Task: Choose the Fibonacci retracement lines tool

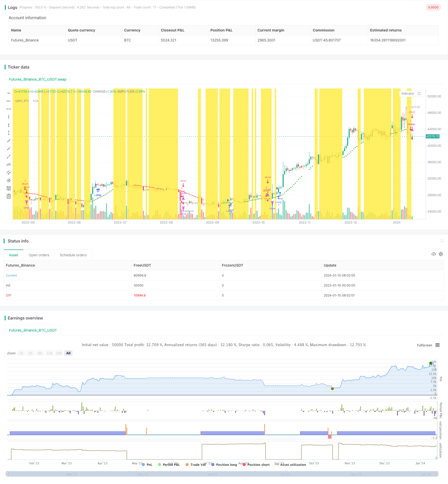Action: coord(9,188)
